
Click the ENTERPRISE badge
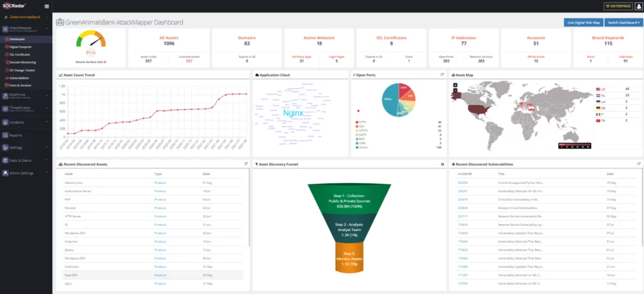click(618, 6)
